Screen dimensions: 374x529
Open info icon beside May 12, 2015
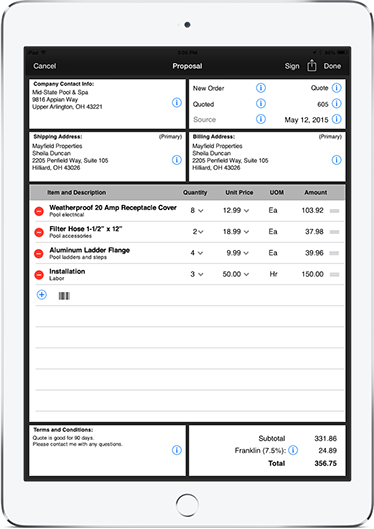[337, 119]
